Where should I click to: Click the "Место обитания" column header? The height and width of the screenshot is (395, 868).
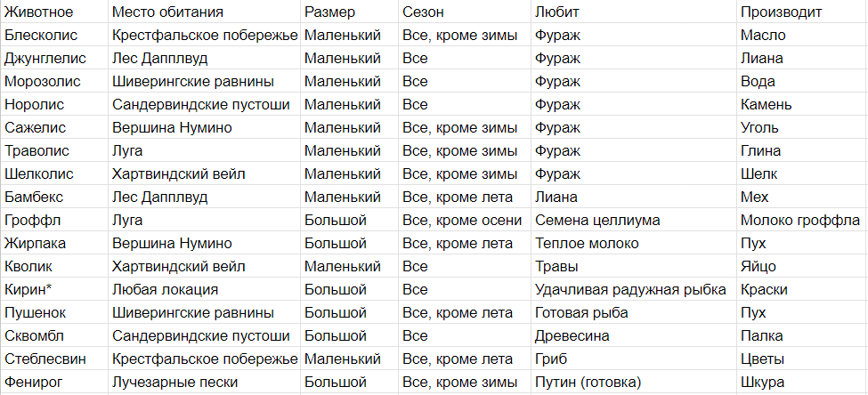[167, 12]
